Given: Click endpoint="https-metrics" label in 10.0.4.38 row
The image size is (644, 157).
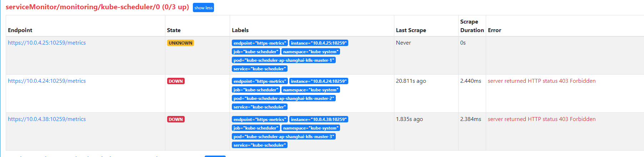Looking at the screenshot, I should [x=260, y=119].
